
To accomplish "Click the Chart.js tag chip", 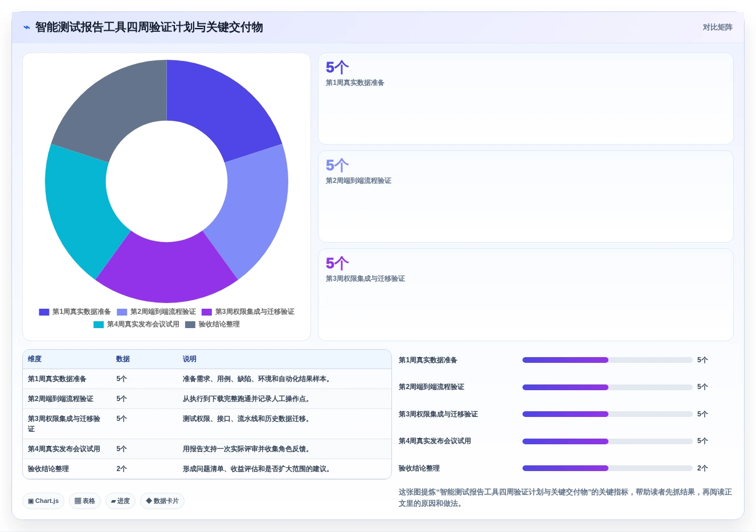I will point(43,501).
